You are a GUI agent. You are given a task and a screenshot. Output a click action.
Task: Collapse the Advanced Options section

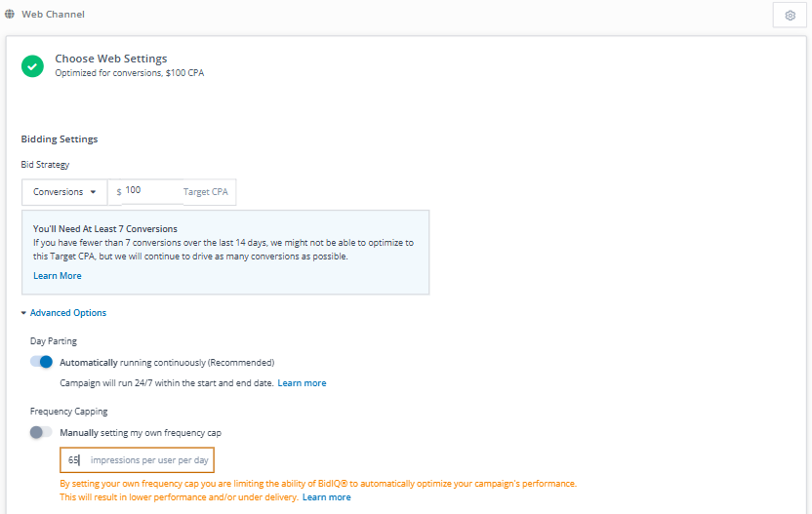point(63,313)
